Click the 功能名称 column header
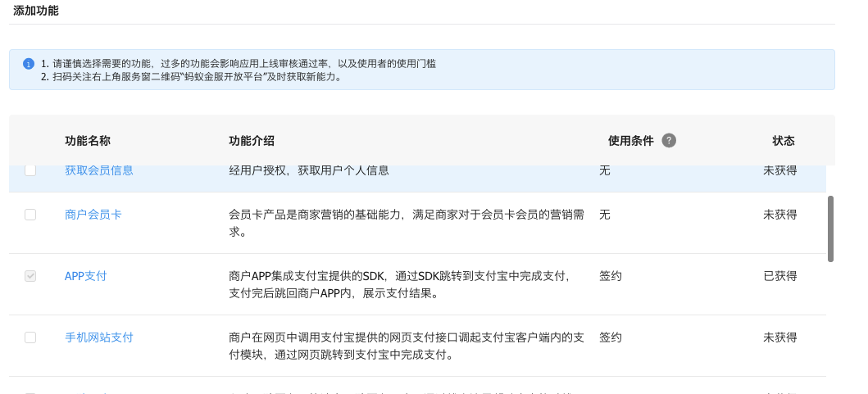 point(88,141)
